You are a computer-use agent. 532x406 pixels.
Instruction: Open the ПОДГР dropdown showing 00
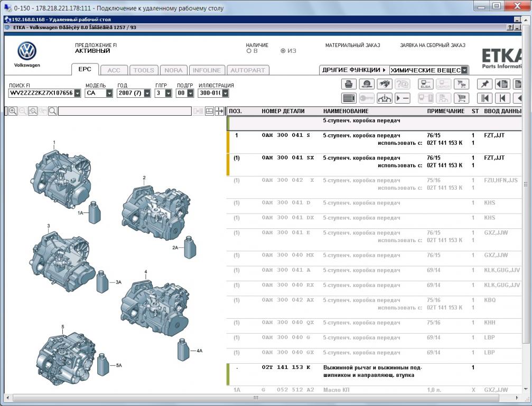pos(190,93)
